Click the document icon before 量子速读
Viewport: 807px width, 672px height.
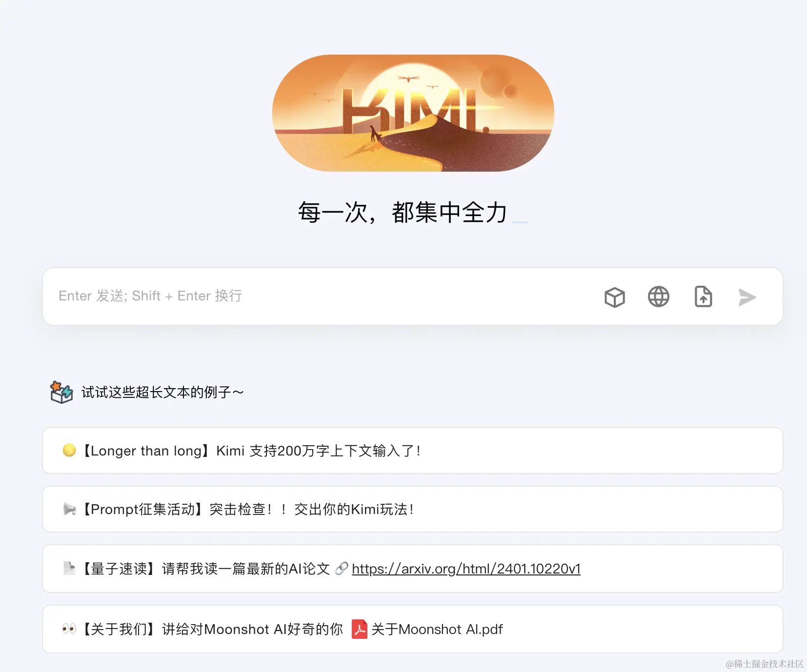pos(69,568)
